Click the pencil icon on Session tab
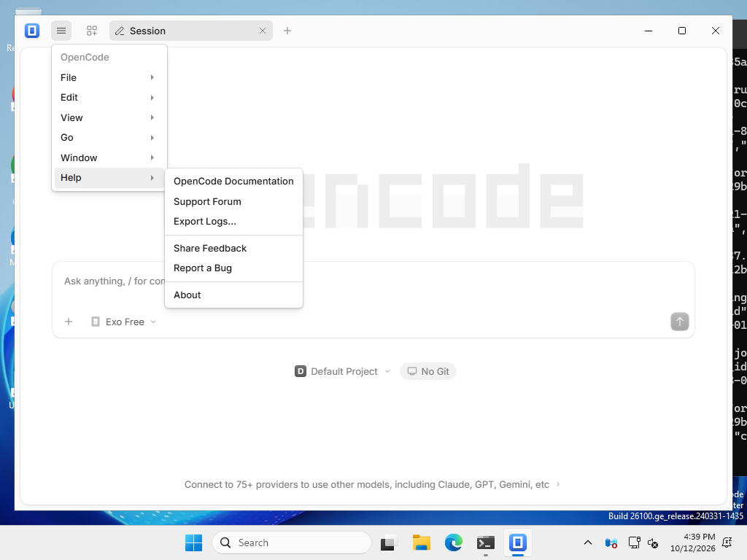The width and height of the screenshot is (747, 560). [x=120, y=31]
